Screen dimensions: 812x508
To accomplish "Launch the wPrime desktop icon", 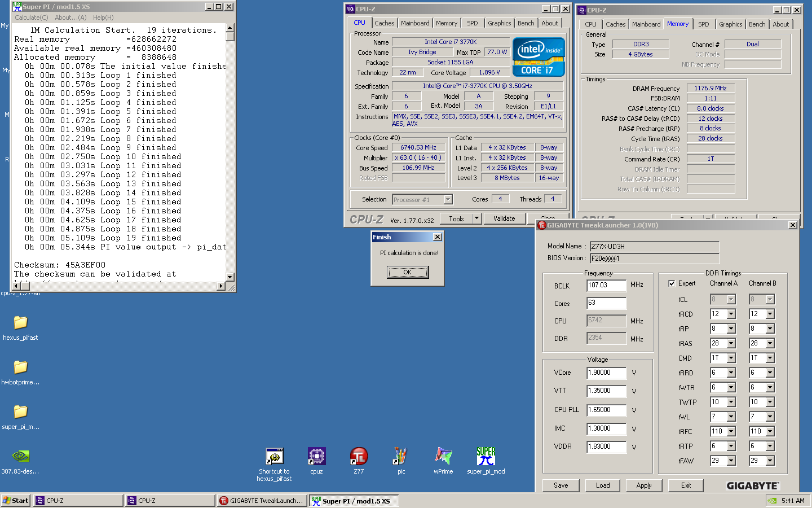I will 443,456.
